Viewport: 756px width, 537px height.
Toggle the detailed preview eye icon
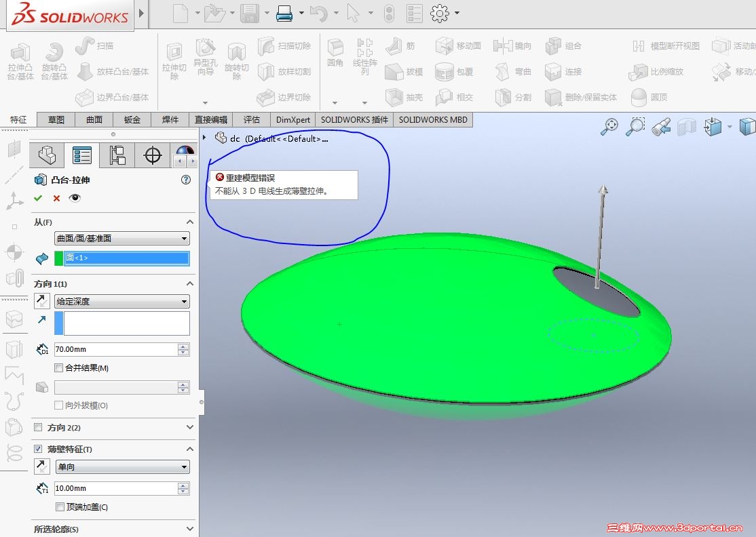(75, 198)
